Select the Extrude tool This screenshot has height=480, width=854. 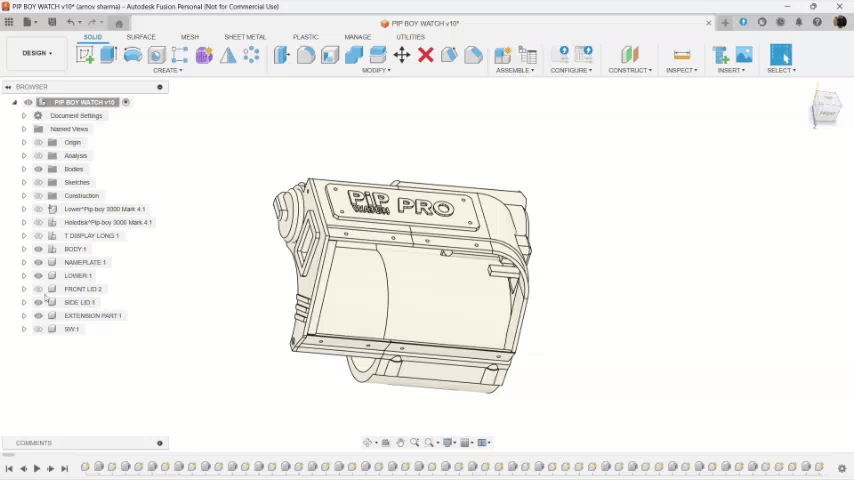click(x=108, y=54)
